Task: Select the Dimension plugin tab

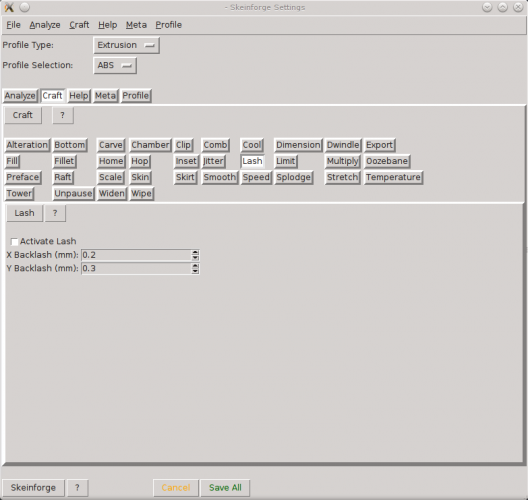Action: pyautogui.click(x=298, y=145)
